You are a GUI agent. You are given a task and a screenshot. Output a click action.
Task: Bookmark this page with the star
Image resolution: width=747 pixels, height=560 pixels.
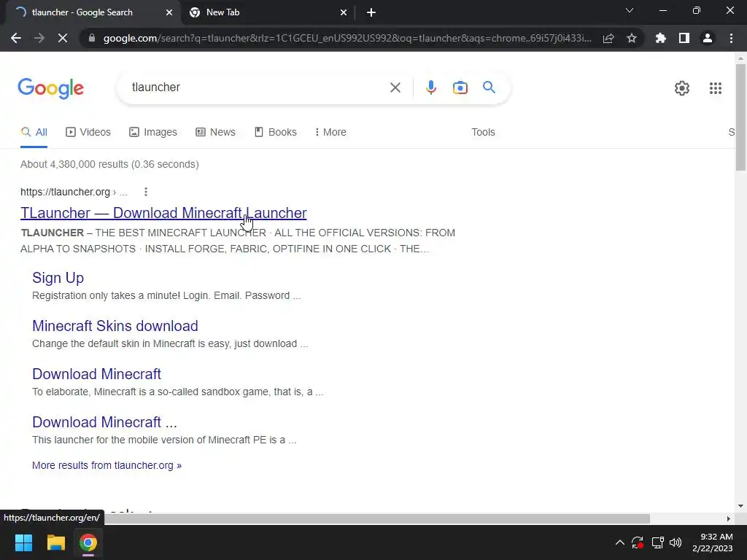coord(632,38)
